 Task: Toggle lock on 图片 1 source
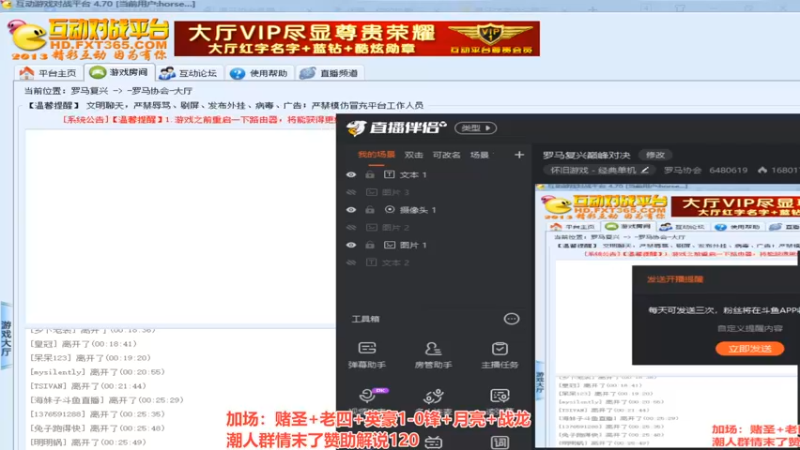[370, 245]
